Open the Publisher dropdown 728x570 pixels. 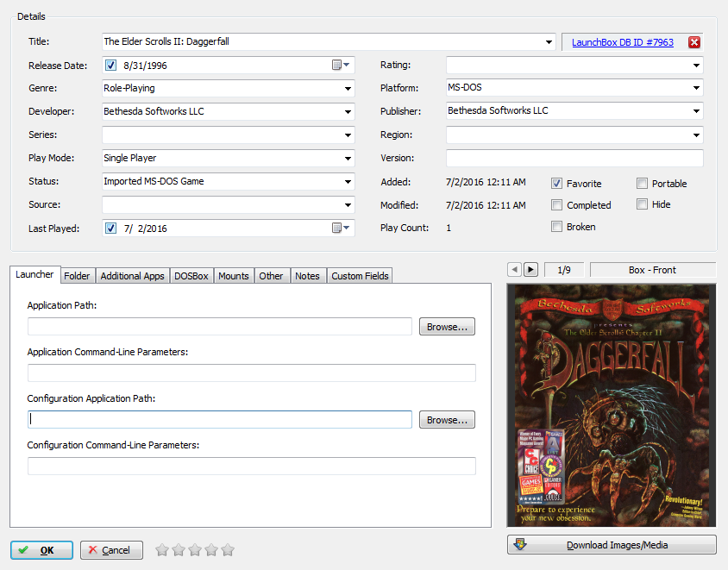[696, 111]
